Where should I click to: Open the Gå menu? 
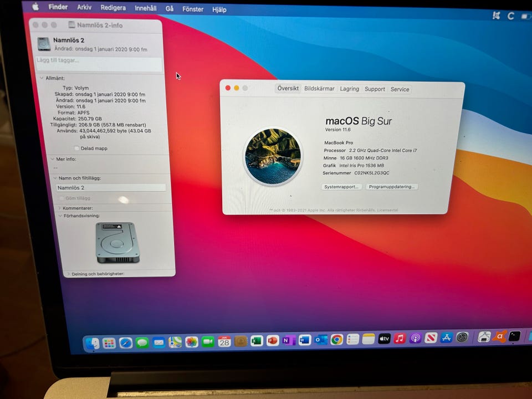pyautogui.click(x=170, y=9)
